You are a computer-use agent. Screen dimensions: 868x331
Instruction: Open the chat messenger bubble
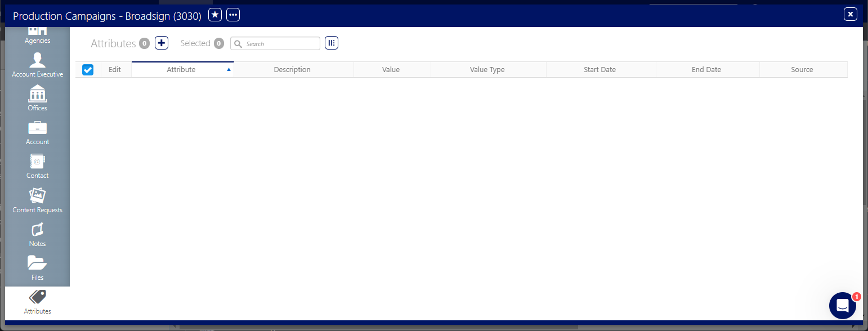click(x=843, y=306)
